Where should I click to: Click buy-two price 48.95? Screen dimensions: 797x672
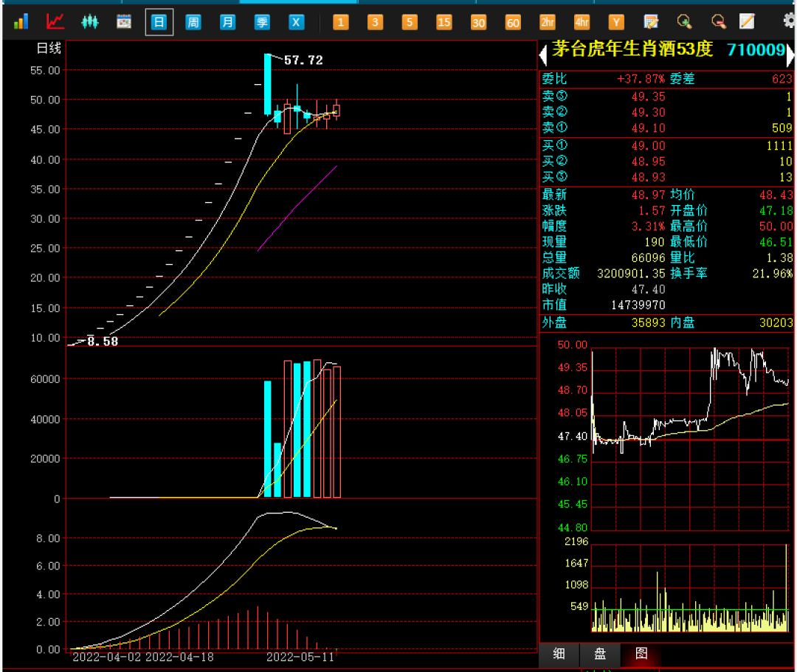(648, 162)
